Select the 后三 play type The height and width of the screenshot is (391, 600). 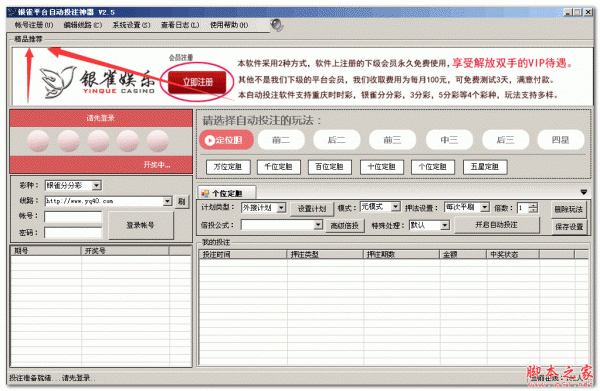(x=505, y=140)
